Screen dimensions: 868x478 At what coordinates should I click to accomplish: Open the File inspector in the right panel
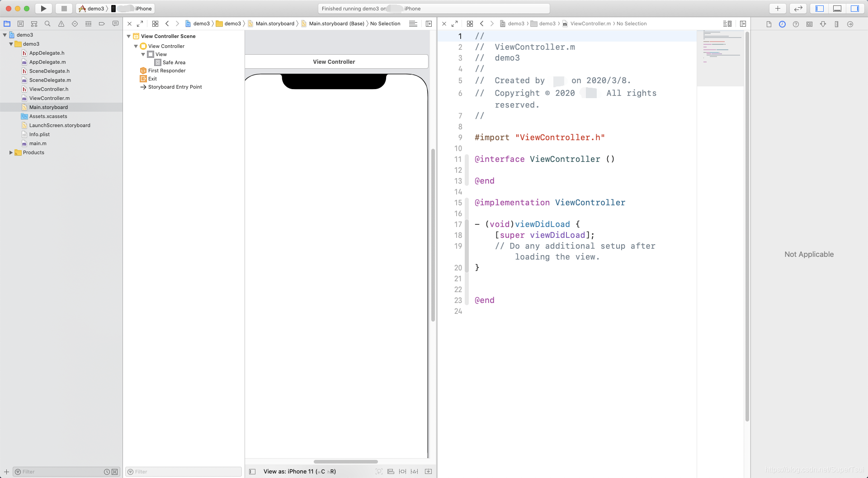coord(769,24)
